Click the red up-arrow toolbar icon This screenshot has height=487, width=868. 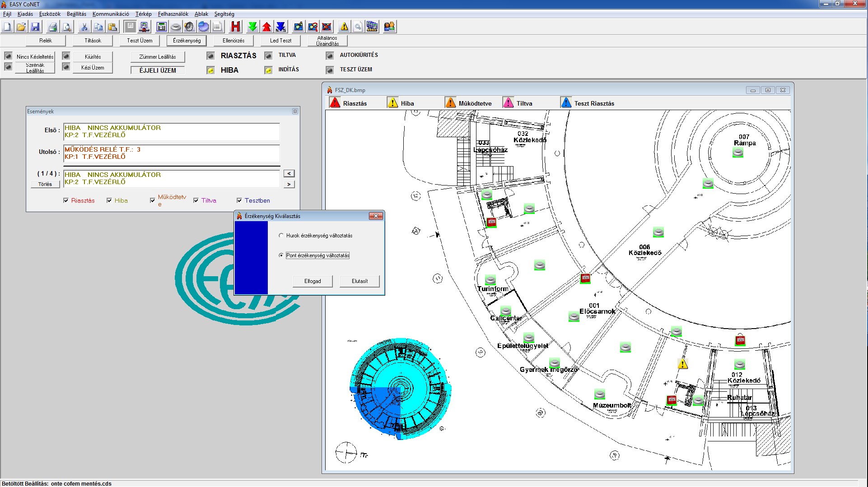(266, 27)
